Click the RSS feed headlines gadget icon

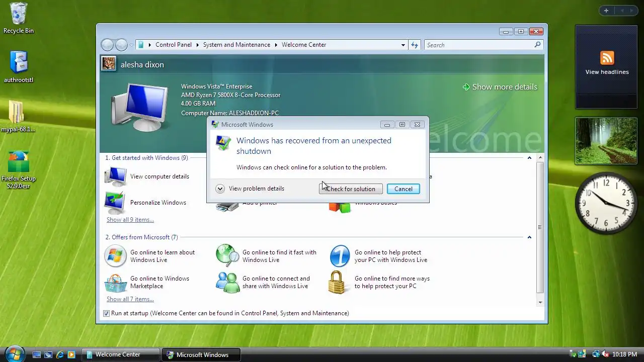(607, 58)
